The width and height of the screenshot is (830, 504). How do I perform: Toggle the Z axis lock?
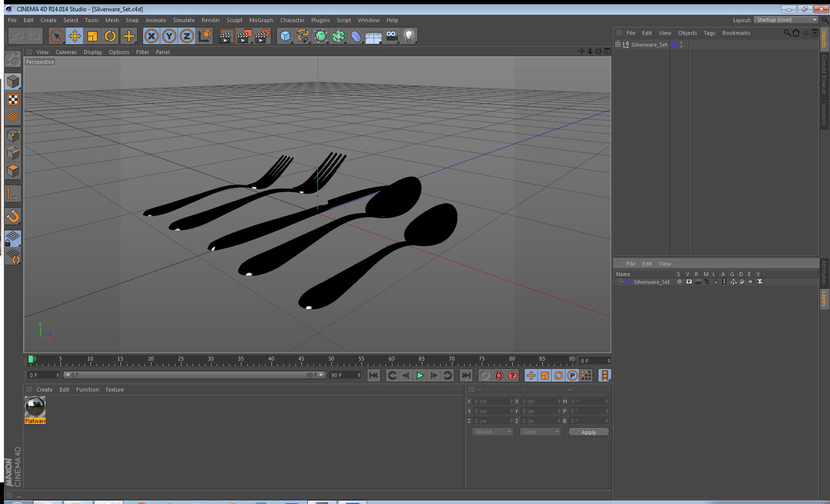coord(187,36)
